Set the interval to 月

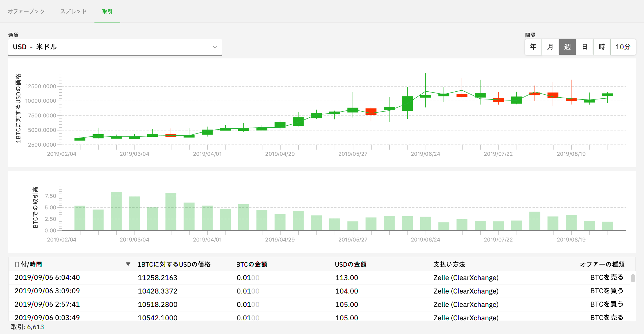tap(550, 47)
